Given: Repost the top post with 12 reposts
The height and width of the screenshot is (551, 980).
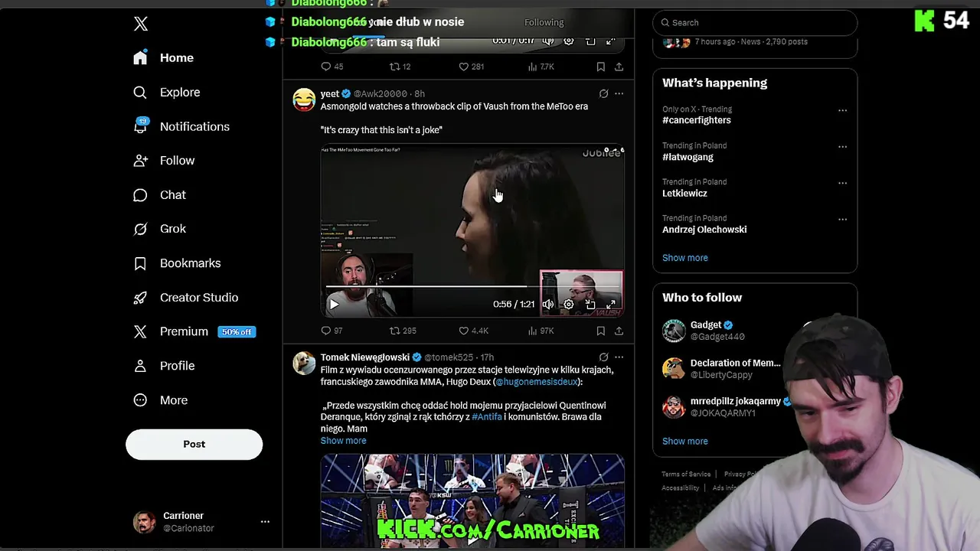Looking at the screenshot, I should tap(400, 67).
